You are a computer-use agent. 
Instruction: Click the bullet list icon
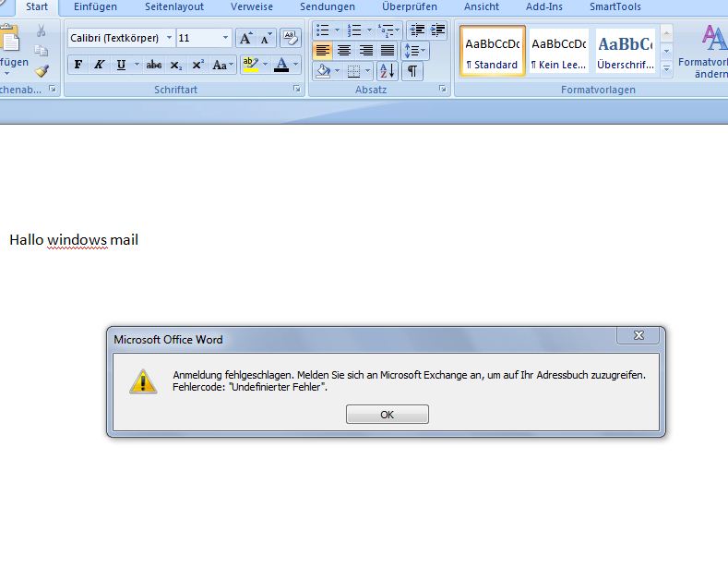(x=323, y=30)
